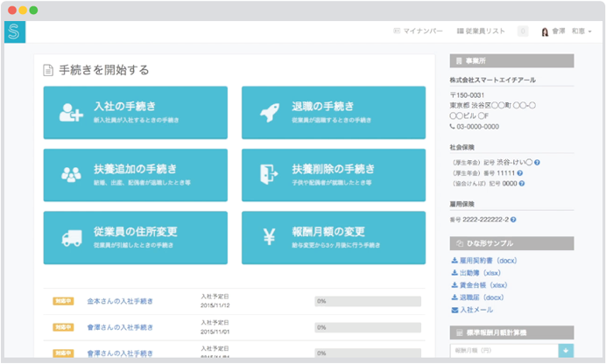Click the help icon next to 記号 0000

tap(522, 184)
